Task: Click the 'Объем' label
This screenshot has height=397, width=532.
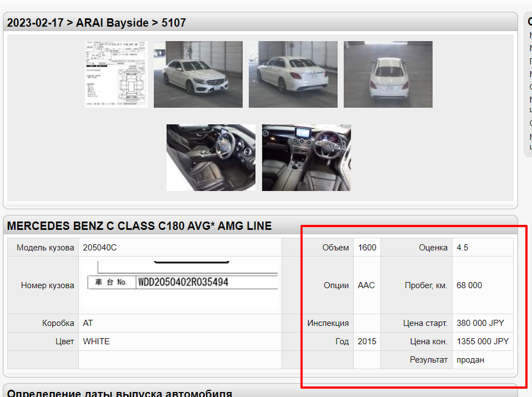Action: point(336,248)
